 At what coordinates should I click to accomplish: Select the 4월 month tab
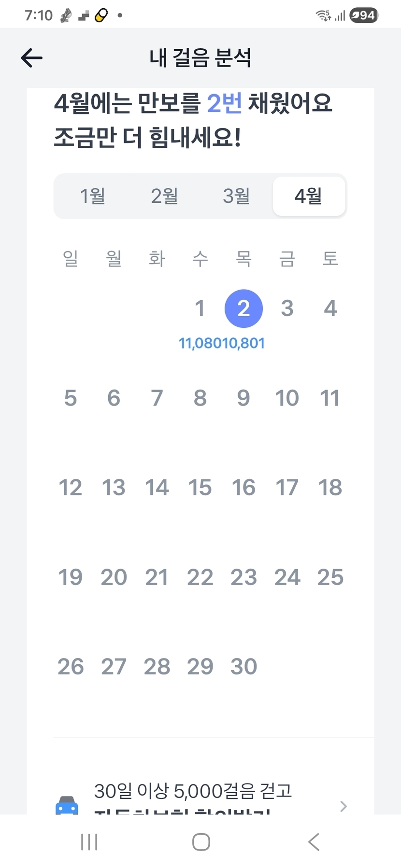coord(309,196)
